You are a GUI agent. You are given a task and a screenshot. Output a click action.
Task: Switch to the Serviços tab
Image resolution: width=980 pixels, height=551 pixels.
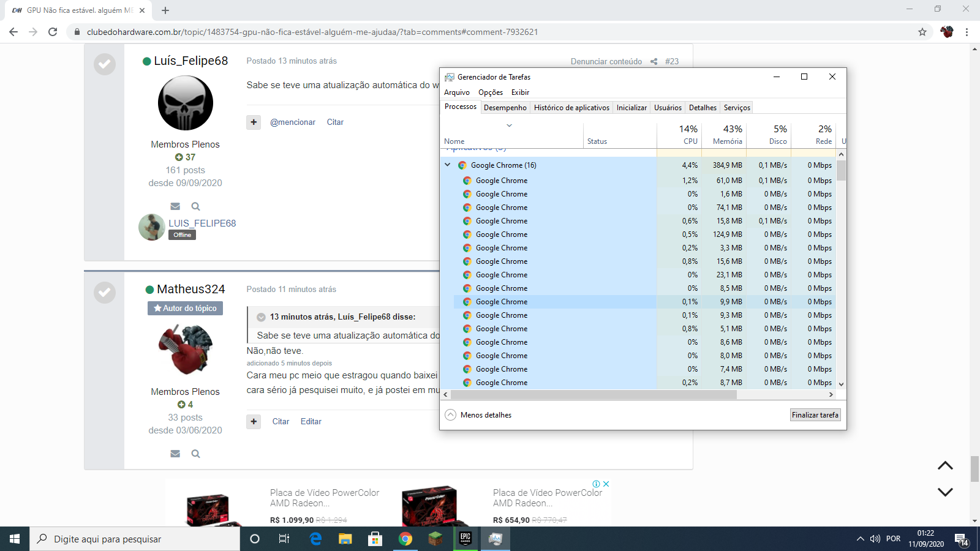(x=737, y=108)
